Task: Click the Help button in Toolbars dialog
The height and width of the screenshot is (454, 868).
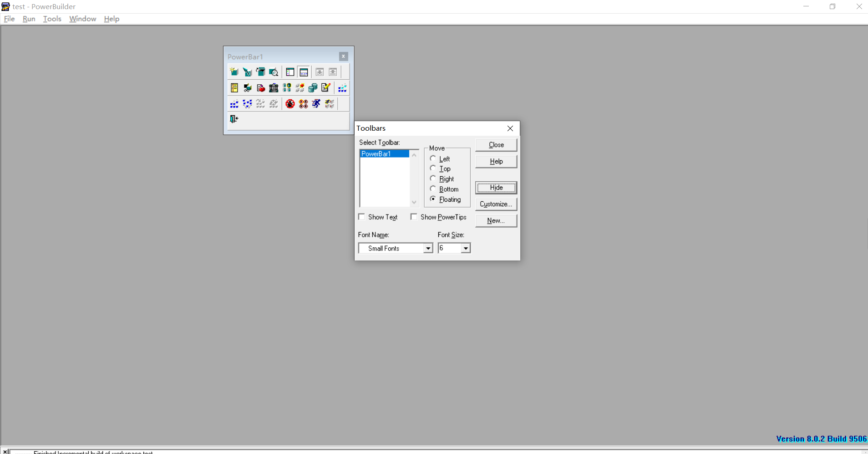Action: coord(496,161)
